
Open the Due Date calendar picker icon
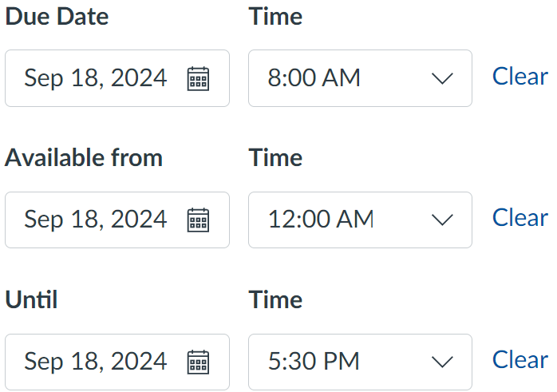point(198,78)
